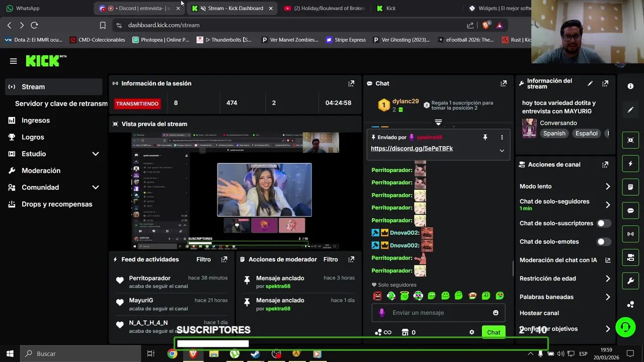The image size is (644, 362).
Task: Open Configurar objetivos options arrow
Action: pos(608,329)
